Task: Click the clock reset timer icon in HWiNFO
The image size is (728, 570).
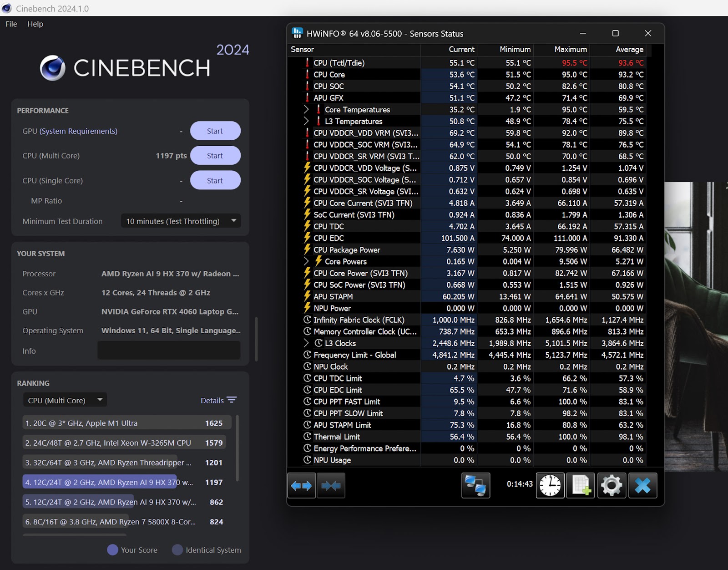Action: 550,485
